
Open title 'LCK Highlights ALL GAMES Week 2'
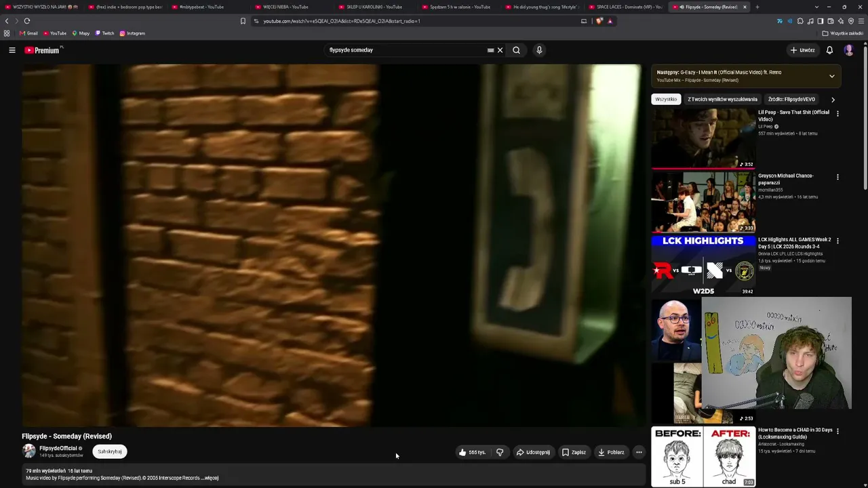(794, 243)
